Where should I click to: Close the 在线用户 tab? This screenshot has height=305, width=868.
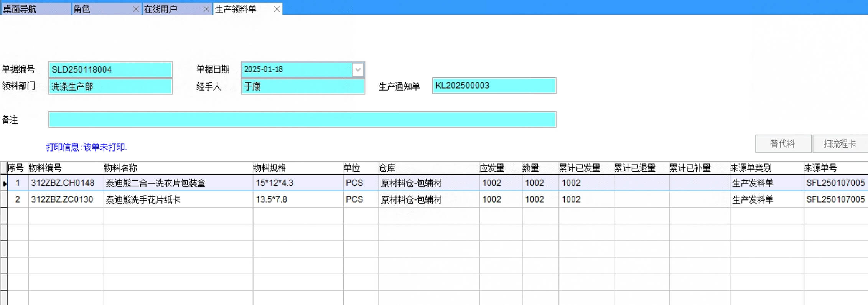pyautogui.click(x=206, y=9)
